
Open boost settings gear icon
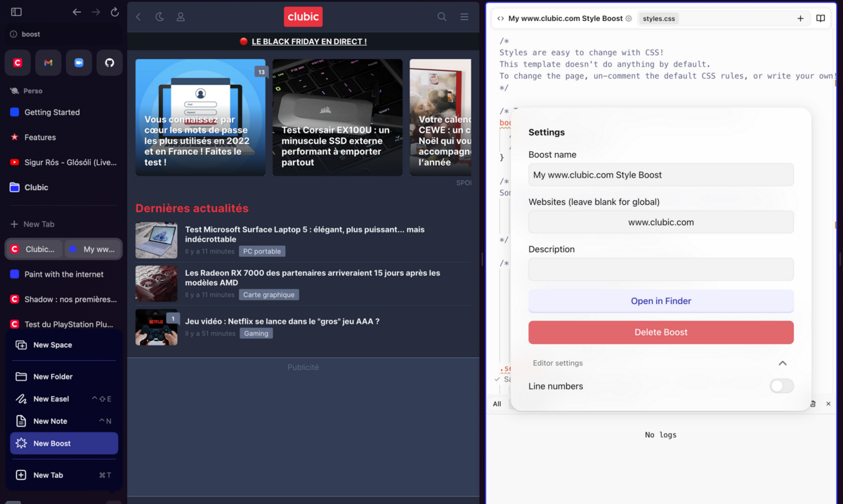point(629,18)
